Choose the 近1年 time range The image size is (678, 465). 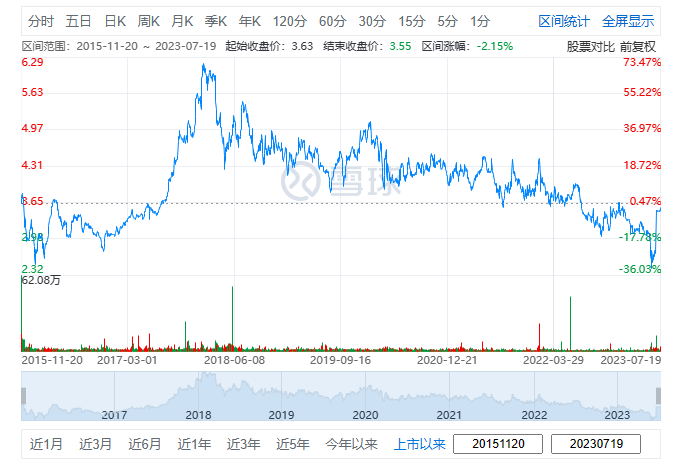click(x=194, y=444)
